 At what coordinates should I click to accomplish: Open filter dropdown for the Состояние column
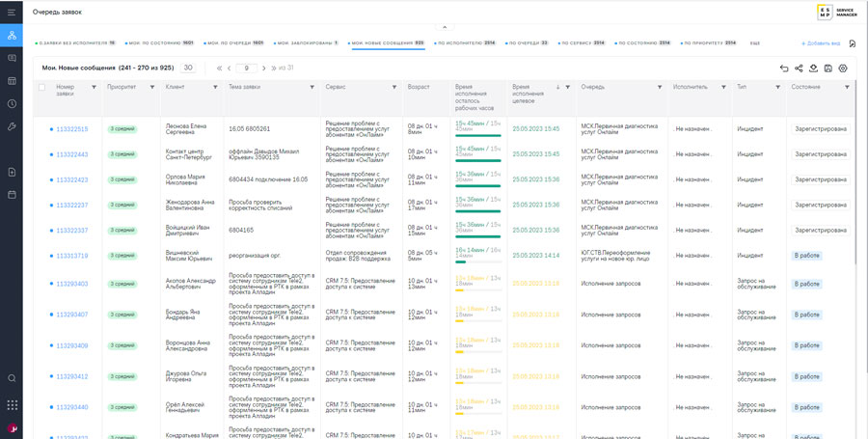pyautogui.click(x=847, y=87)
